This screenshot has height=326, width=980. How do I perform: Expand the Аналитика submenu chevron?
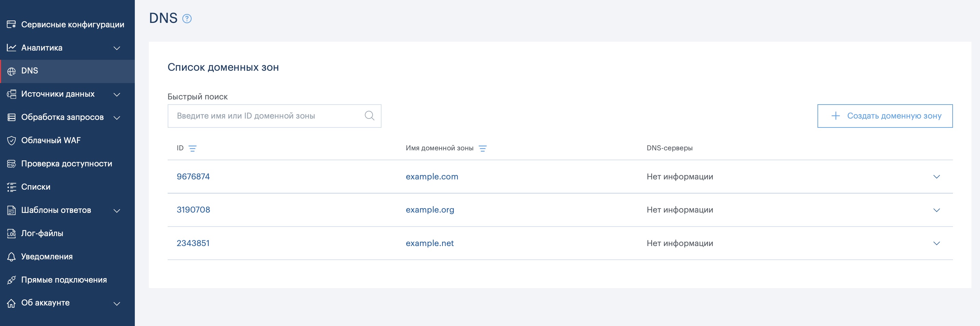pos(117,48)
